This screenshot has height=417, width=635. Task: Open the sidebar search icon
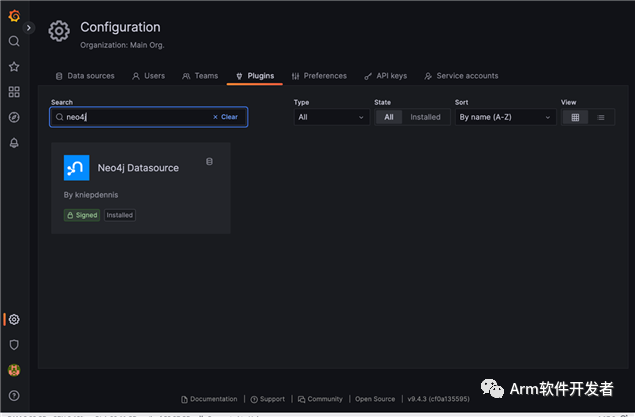14,41
